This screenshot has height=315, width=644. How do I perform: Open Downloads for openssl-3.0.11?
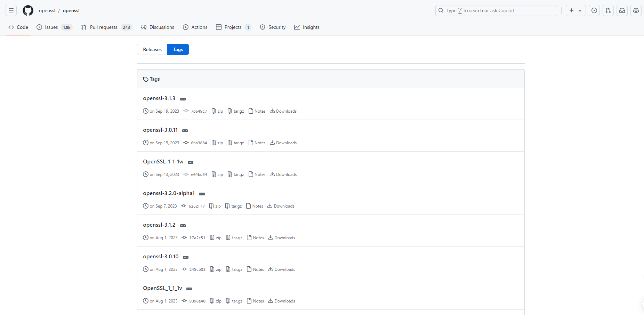coord(283,143)
